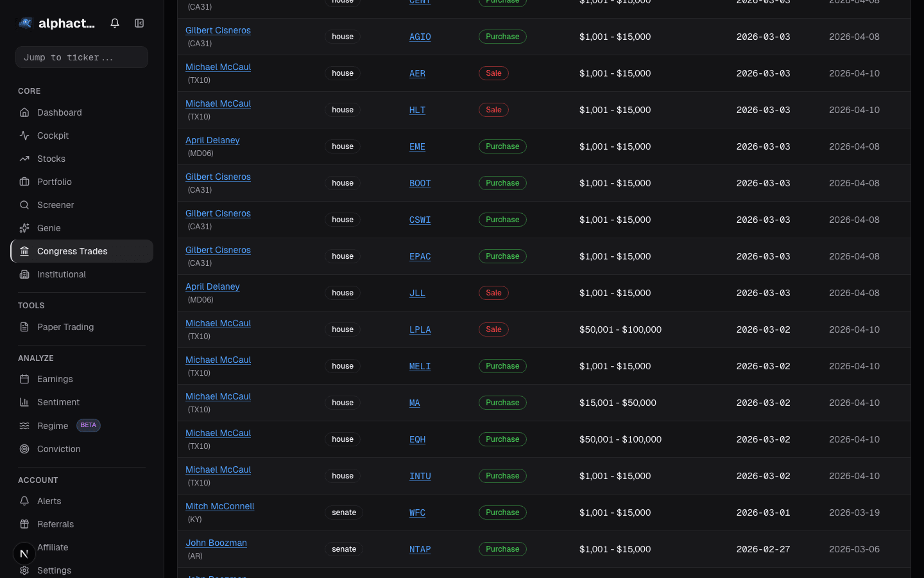Click the NTAP ticker link
924x578 pixels.
click(420, 549)
